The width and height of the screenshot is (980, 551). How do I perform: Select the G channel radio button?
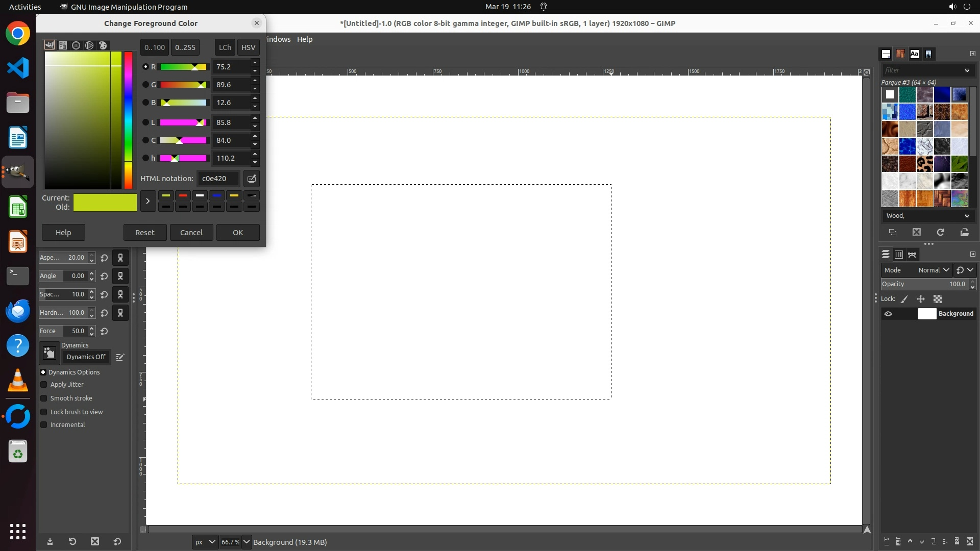(145, 85)
